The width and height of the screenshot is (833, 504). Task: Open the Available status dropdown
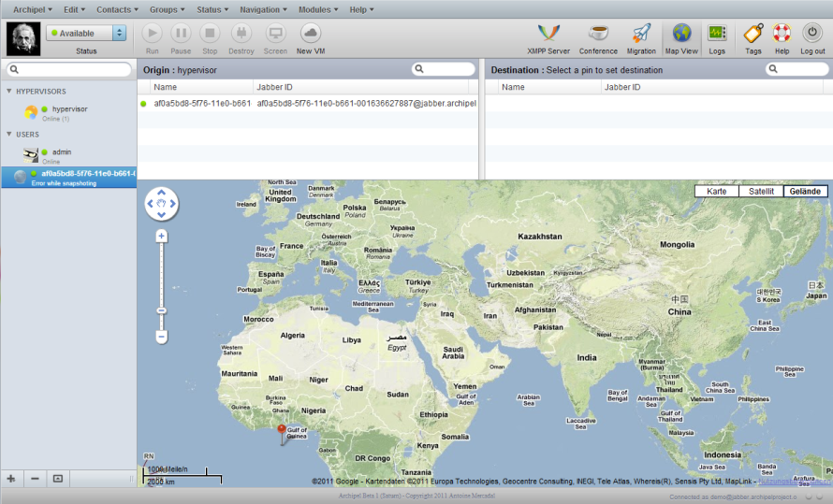(86, 33)
